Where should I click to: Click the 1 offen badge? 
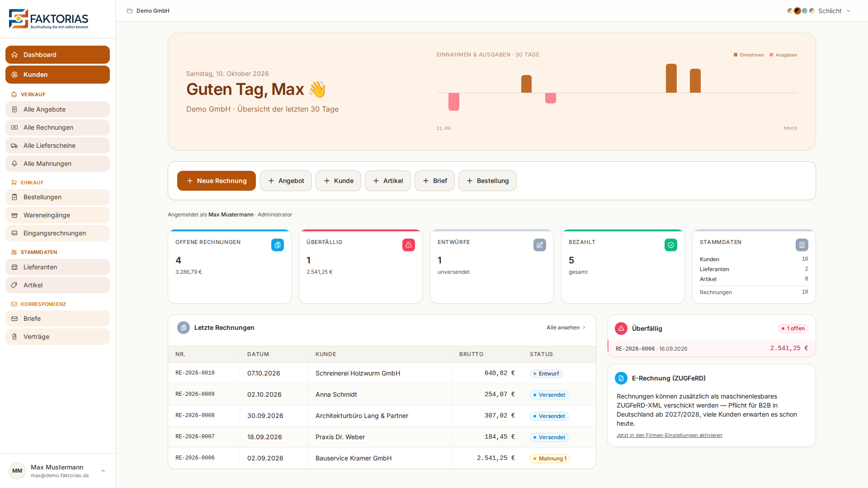click(793, 328)
